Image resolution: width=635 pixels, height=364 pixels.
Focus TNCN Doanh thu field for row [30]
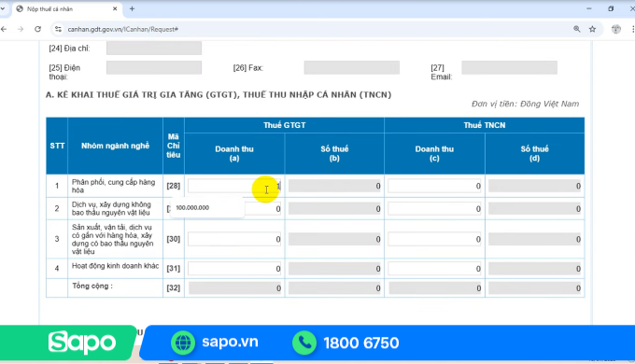[434, 239]
